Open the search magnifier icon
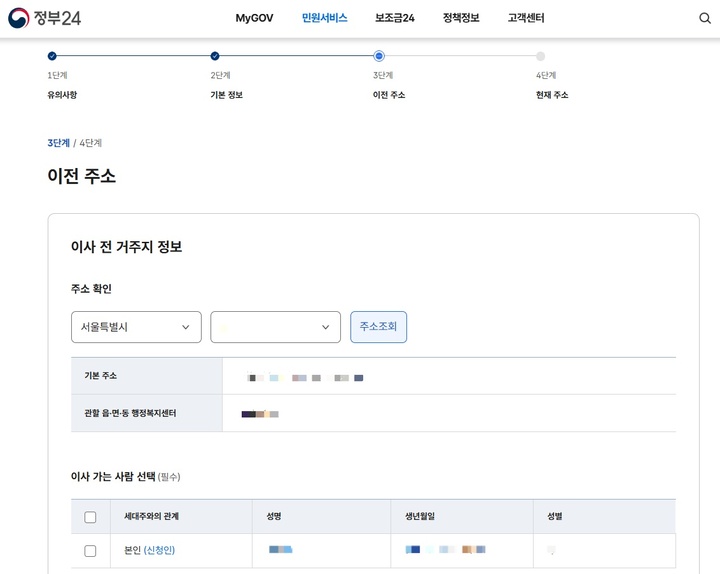Viewport: 720px width, 574px height. click(705, 18)
